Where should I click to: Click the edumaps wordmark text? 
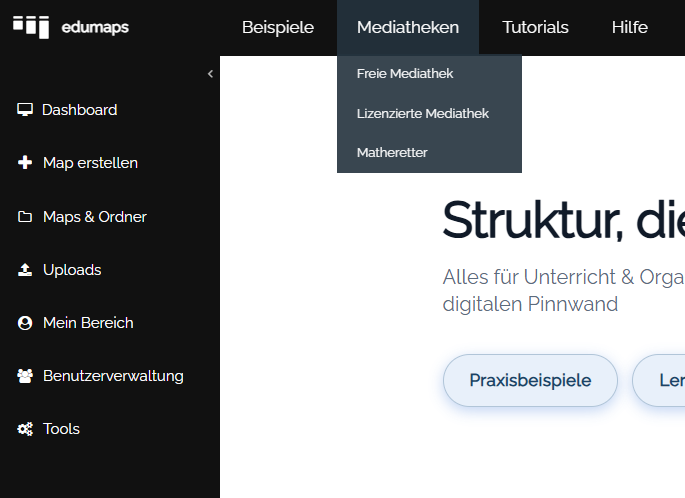[95, 28]
